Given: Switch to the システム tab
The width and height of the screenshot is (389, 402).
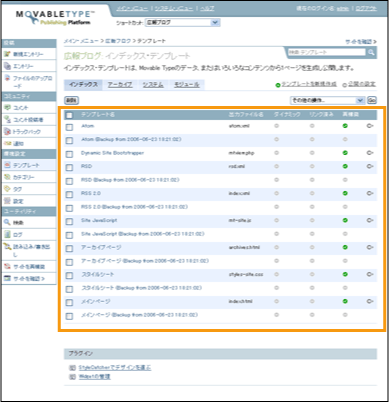Looking at the screenshot, I should point(153,85).
